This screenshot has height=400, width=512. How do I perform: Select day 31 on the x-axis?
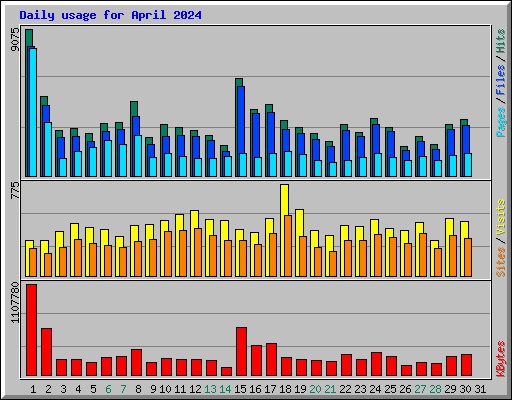[x=480, y=389]
